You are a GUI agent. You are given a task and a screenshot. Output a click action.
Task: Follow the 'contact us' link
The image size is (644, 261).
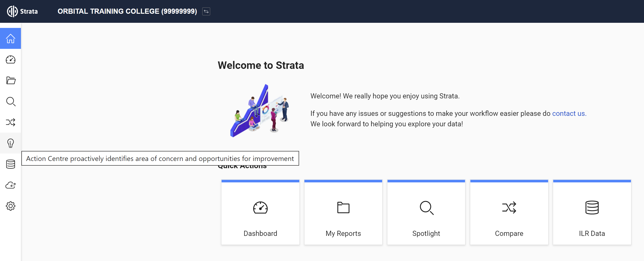569,113
